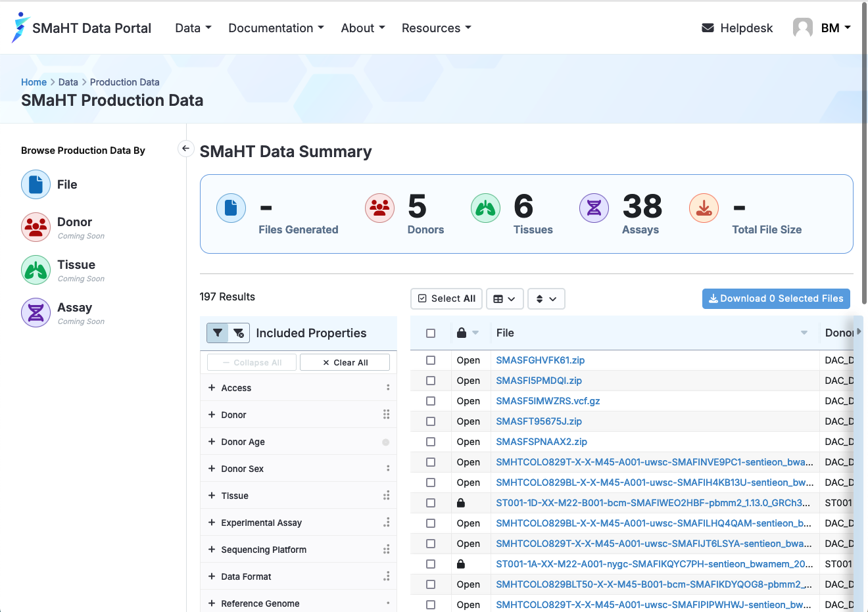The image size is (868, 612).
Task: Check the box for SMAFIWEO2HBF file row
Action: pos(431,503)
